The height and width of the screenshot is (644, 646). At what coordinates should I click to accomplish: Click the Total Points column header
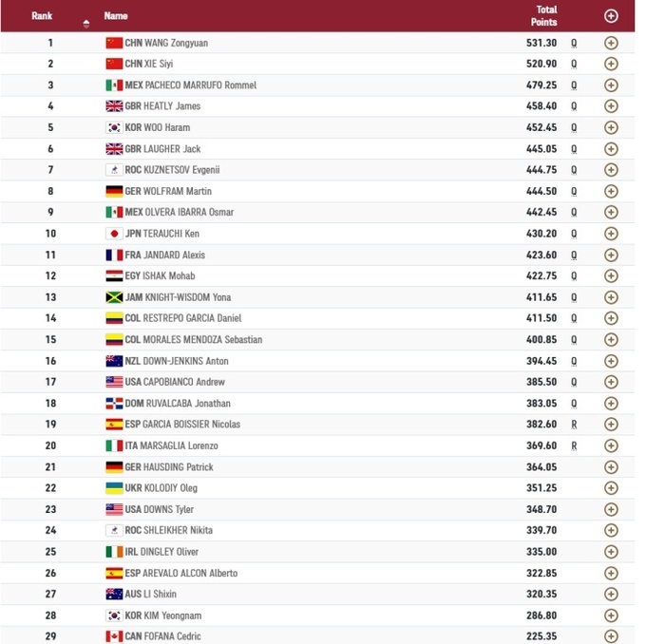tap(544, 15)
